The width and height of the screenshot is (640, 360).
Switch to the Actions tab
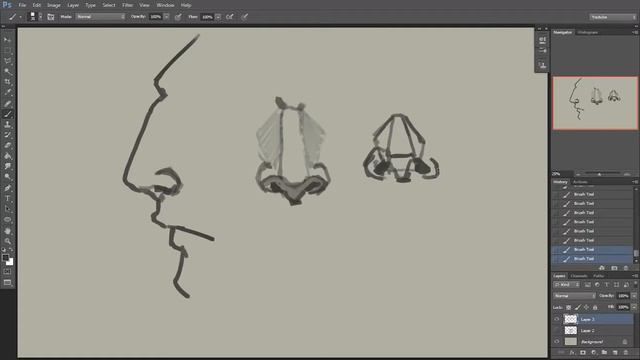click(x=580, y=182)
